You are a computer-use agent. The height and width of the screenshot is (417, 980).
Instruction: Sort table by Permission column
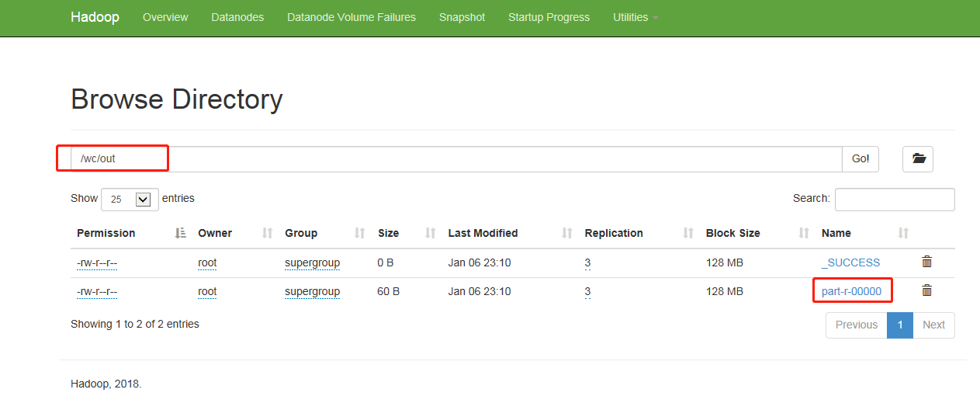tap(106, 233)
